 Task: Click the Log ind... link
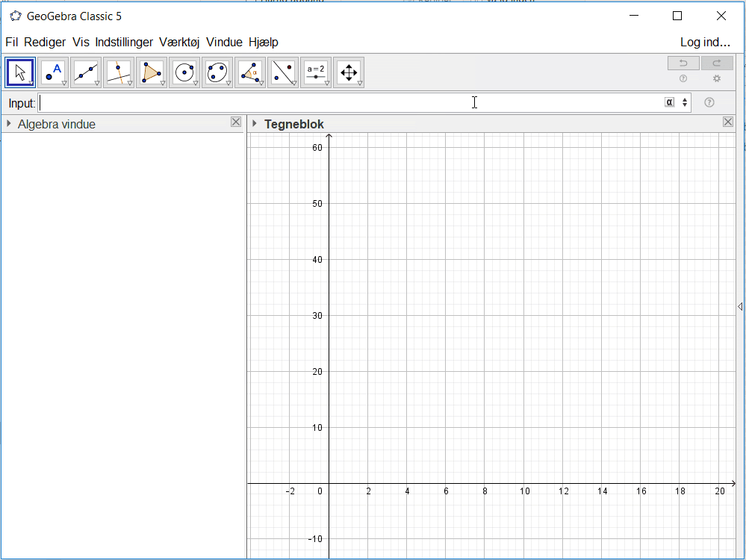[x=705, y=43]
